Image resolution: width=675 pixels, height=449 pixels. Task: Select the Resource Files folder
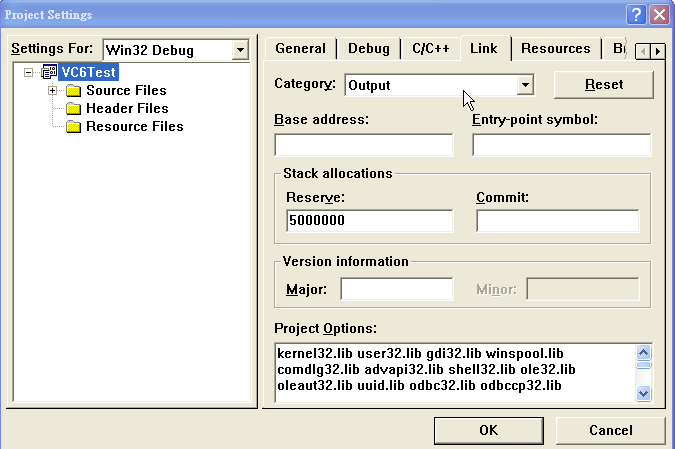(x=134, y=126)
